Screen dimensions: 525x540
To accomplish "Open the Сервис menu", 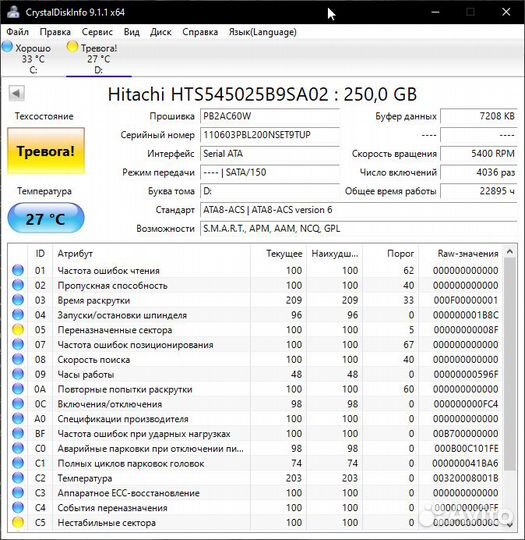I will (97, 32).
